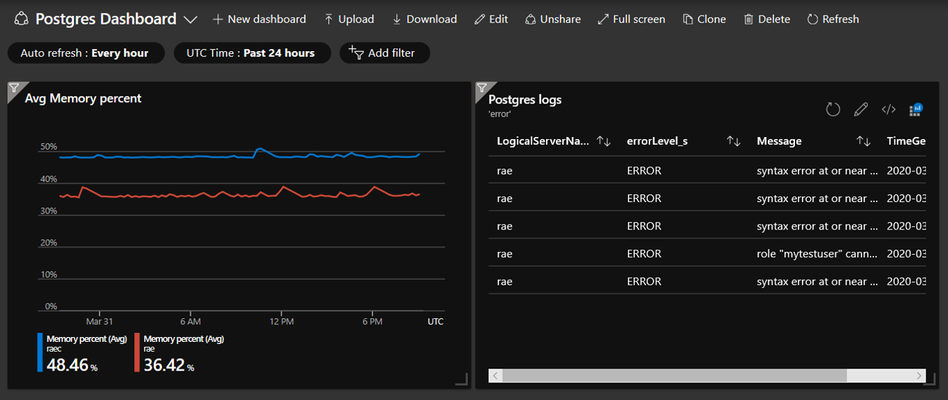948x400 pixels.
Task: Click ERROR in the mytestuser log row
Action: point(644,254)
